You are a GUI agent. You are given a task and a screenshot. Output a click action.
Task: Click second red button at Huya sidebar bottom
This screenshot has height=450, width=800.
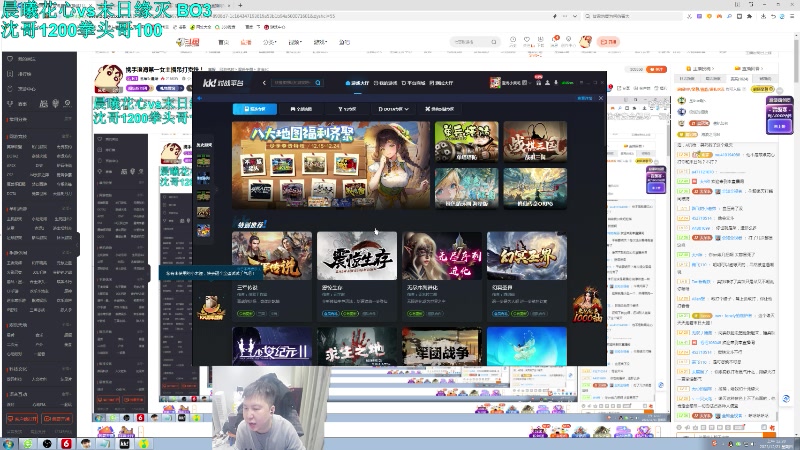click(x=57, y=419)
